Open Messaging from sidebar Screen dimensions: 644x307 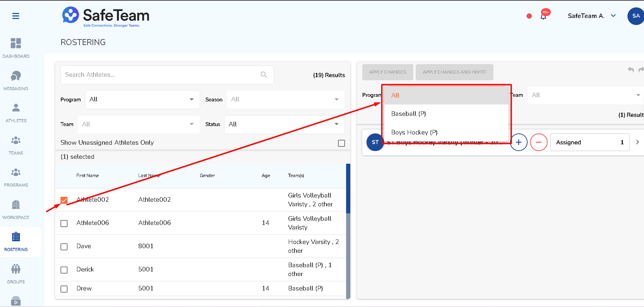(16, 81)
